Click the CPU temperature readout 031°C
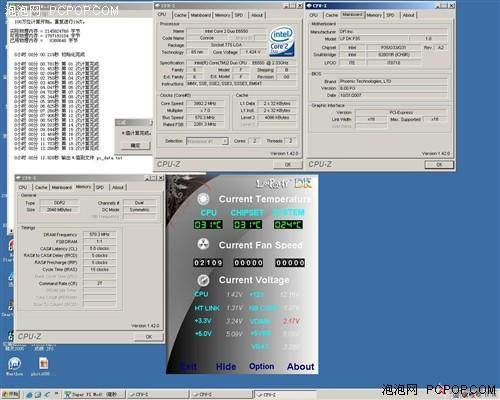This screenshot has height=400, width=500. click(x=208, y=225)
